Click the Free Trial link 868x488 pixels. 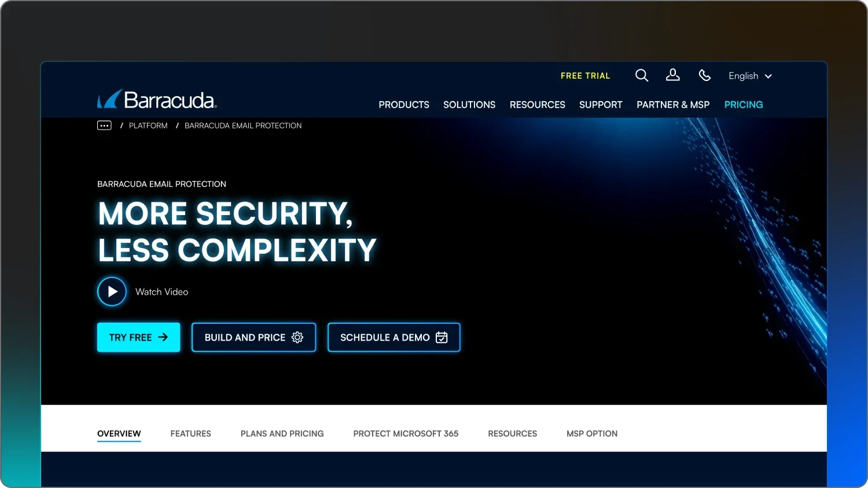click(x=585, y=76)
